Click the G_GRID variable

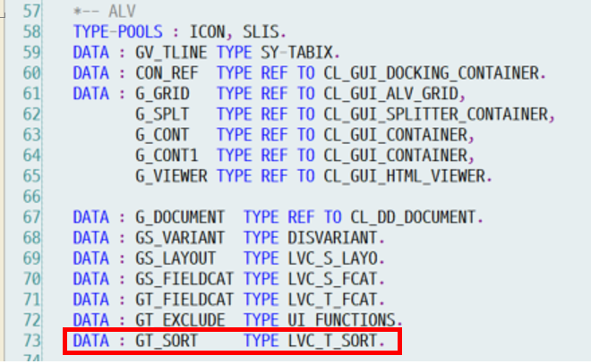click(x=162, y=94)
